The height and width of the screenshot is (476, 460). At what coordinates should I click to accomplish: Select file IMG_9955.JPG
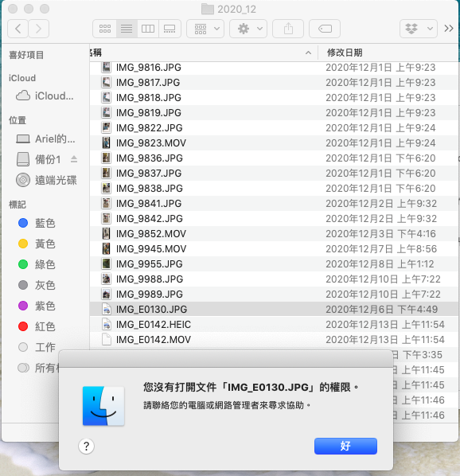(x=274, y=264)
